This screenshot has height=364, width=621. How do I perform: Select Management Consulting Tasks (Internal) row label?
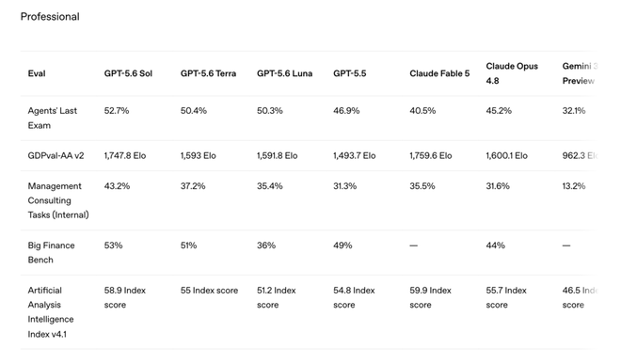click(58, 200)
